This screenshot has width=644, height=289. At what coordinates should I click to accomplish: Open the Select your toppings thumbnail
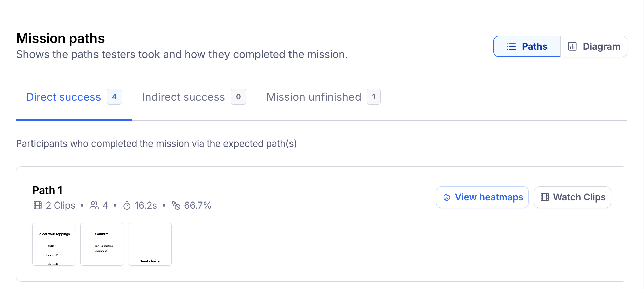(54, 244)
